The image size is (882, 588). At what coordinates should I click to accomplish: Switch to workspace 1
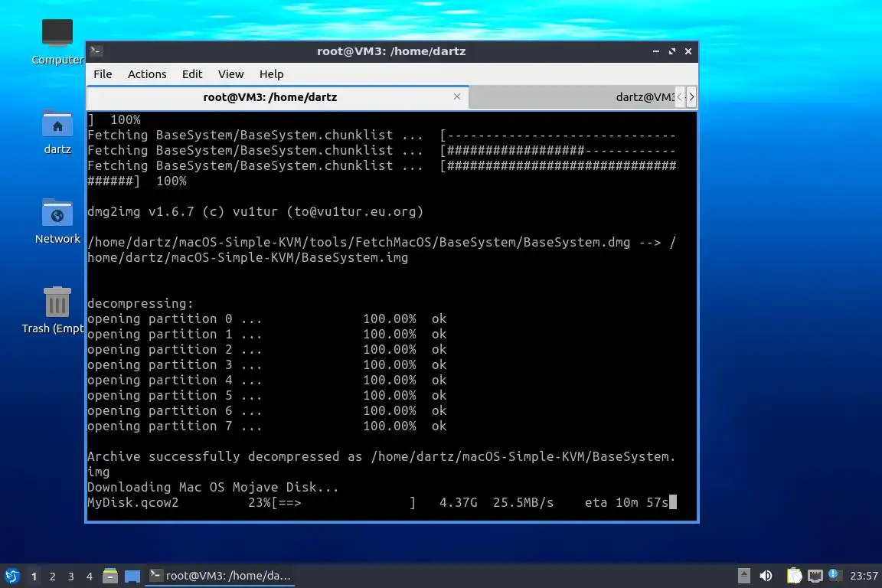(34, 577)
